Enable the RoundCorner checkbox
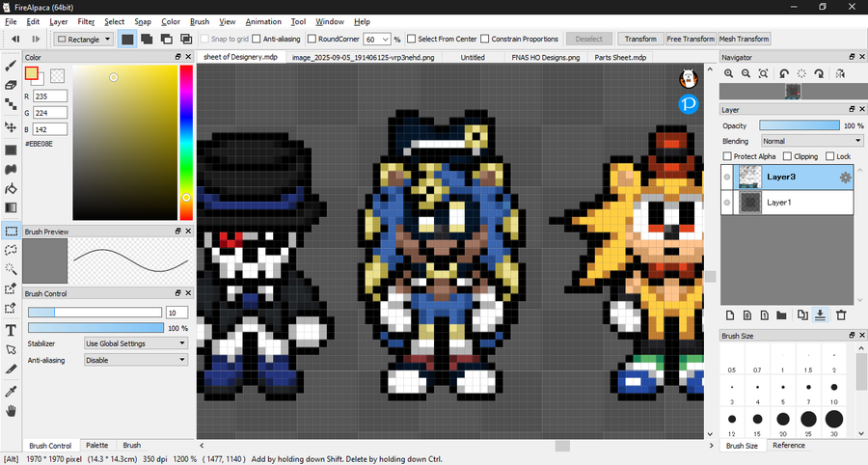The height and width of the screenshot is (465, 868). [x=312, y=39]
